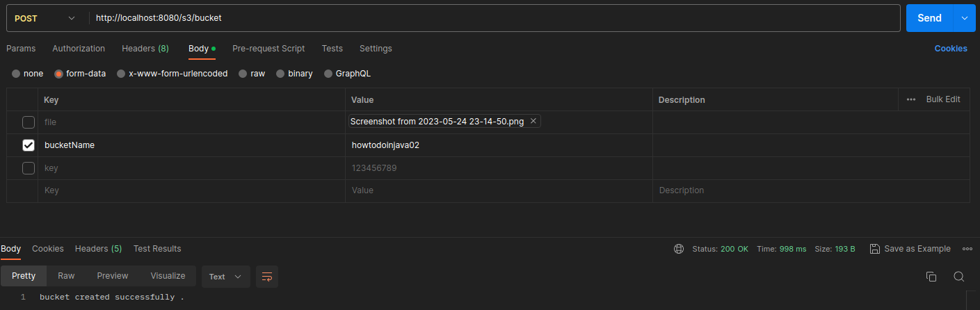Expand the Send button arrow dropdown

click(x=964, y=18)
